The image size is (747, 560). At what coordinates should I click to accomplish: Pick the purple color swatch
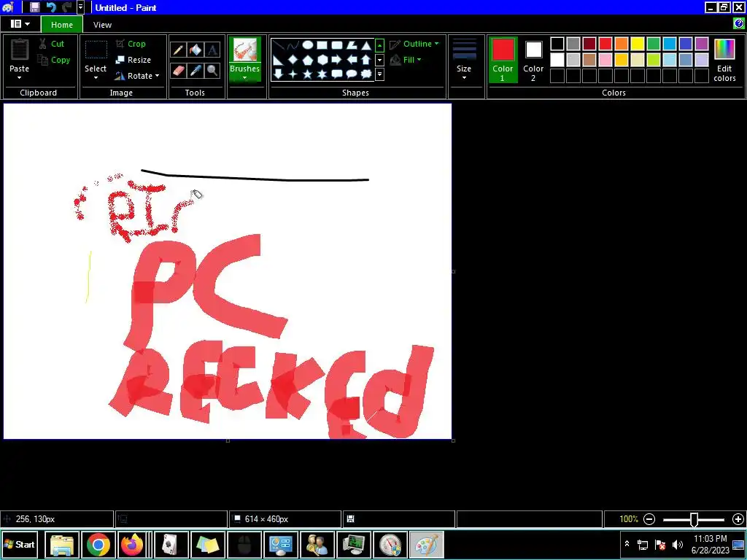(701, 44)
